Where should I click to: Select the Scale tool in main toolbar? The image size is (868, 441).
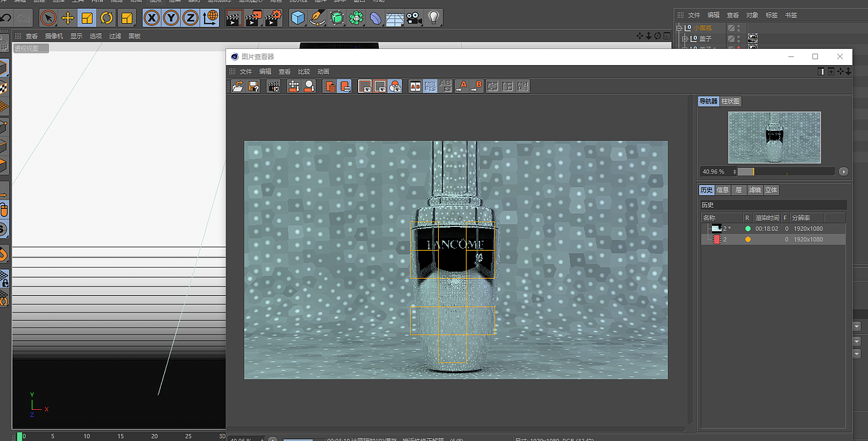coord(87,18)
